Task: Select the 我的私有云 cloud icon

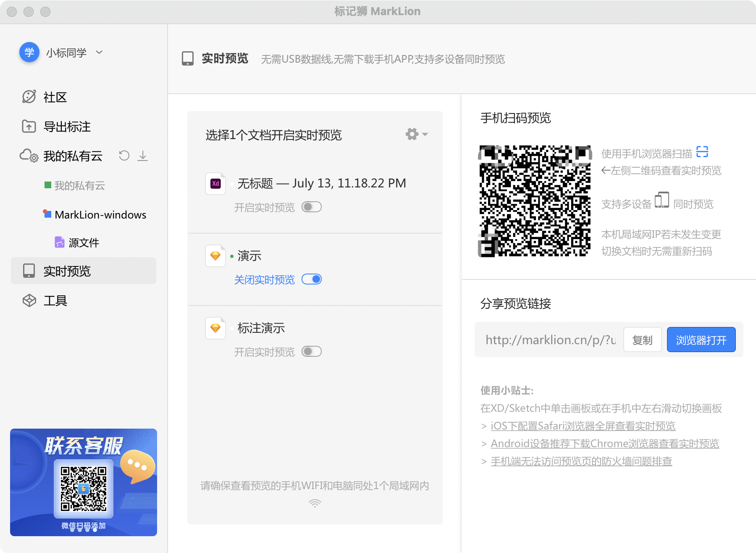Action: 28,156
